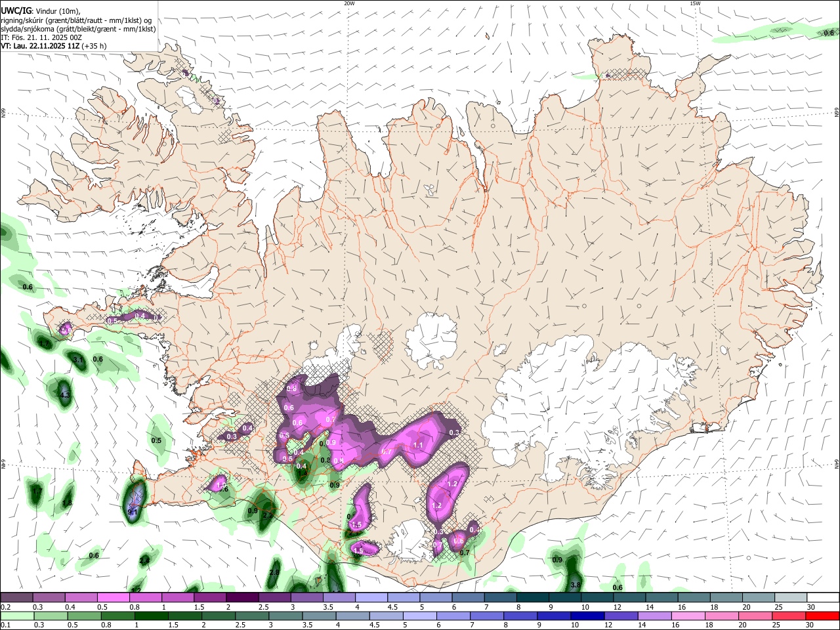The image size is (840, 630).
Task: Click the dark teal 8–9 snow scale swatch
Action: click(533, 597)
